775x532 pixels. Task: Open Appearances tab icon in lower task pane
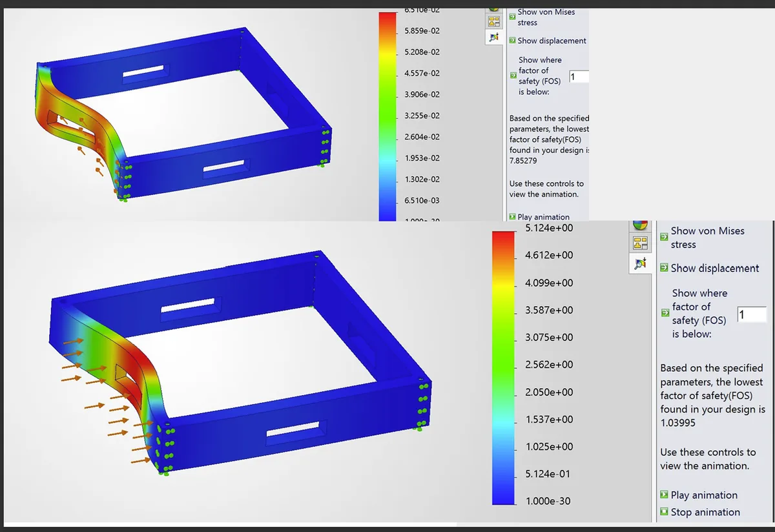(640, 224)
